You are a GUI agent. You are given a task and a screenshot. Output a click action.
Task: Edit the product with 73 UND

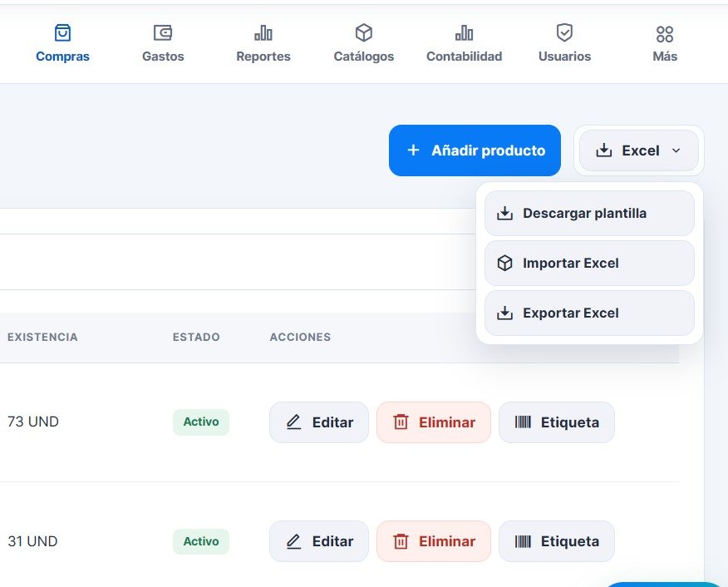pyautogui.click(x=319, y=422)
